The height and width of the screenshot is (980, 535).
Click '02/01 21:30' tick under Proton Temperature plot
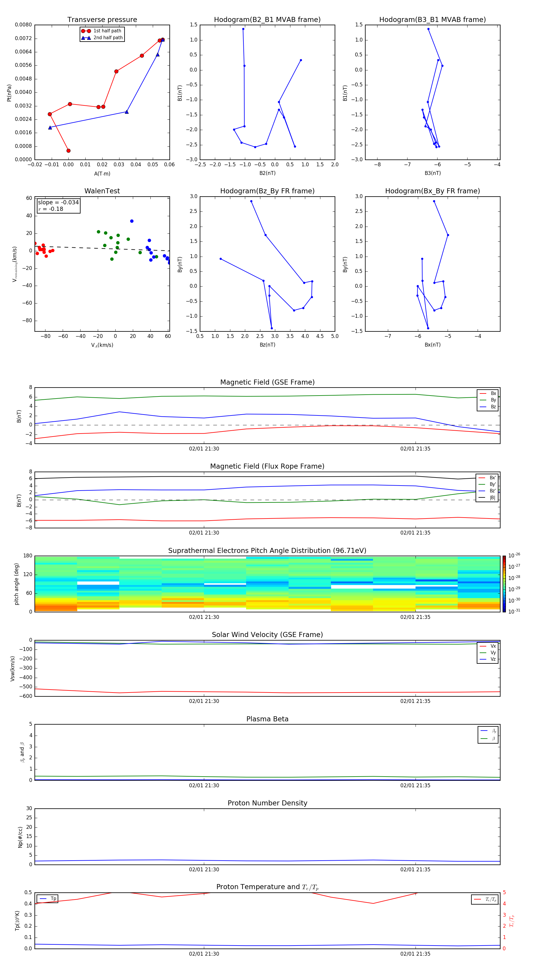click(x=204, y=954)
